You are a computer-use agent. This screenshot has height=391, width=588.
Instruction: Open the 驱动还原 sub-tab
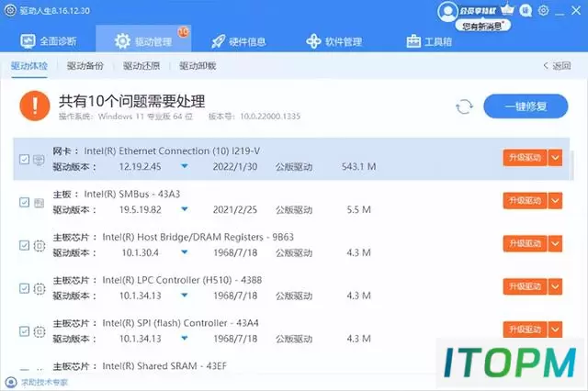point(141,66)
